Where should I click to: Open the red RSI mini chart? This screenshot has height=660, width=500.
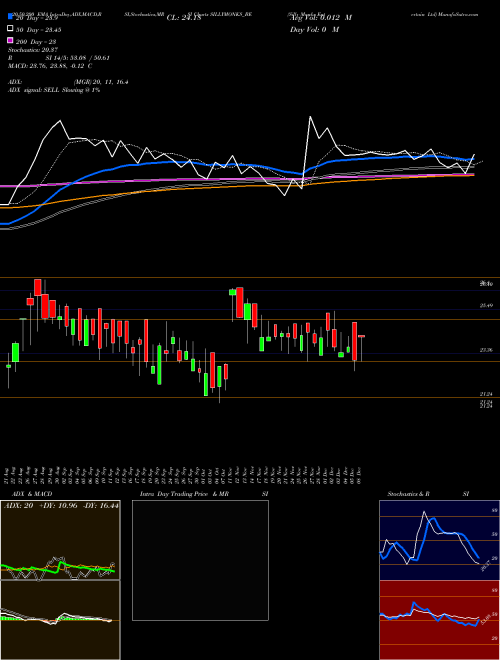(439, 620)
